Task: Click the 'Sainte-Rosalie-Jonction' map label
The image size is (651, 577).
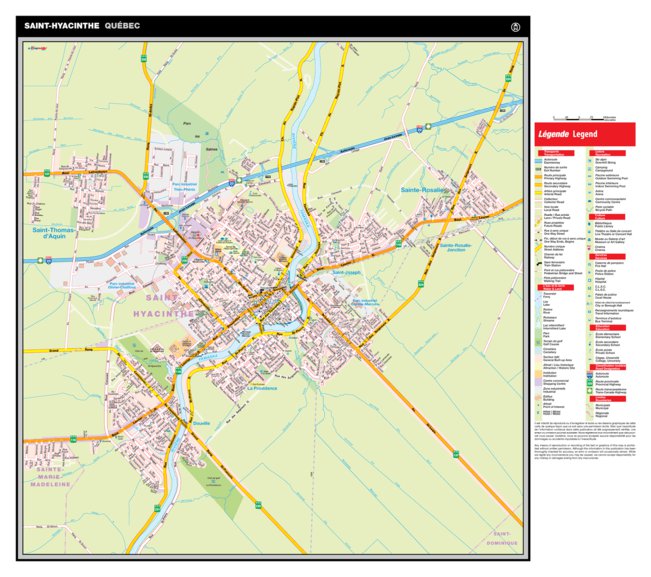Action: coord(456,248)
